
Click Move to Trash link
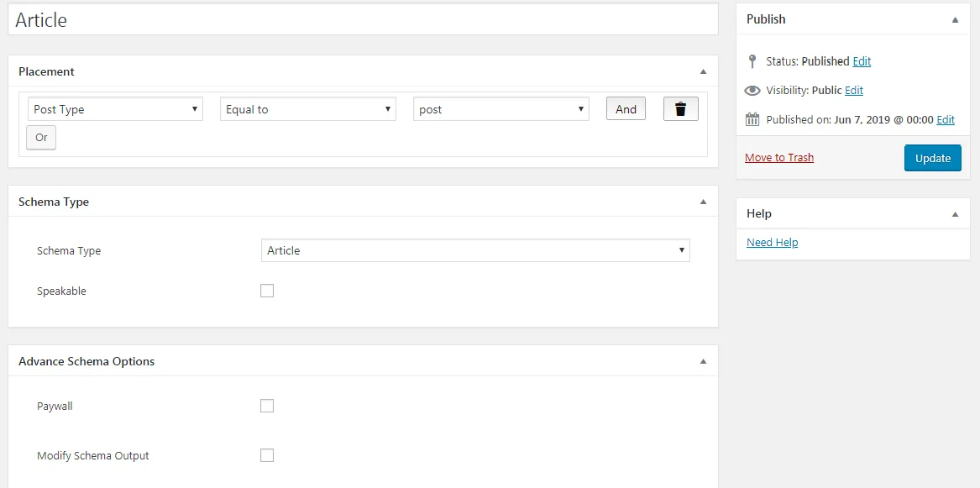[779, 157]
